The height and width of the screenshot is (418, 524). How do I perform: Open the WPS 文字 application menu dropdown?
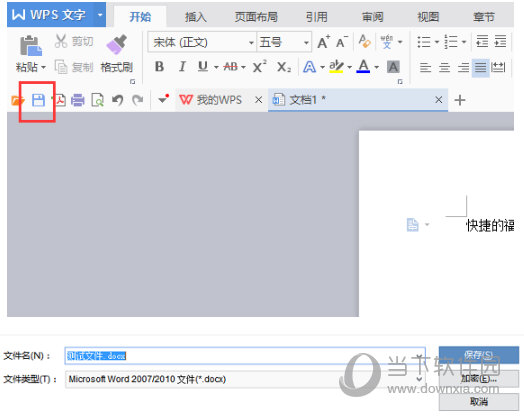[100, 15]
